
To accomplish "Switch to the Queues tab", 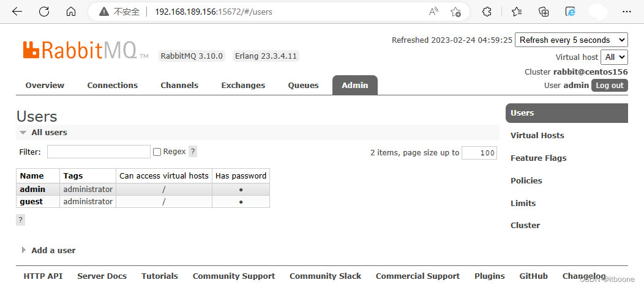I will (x=304, y=86).
